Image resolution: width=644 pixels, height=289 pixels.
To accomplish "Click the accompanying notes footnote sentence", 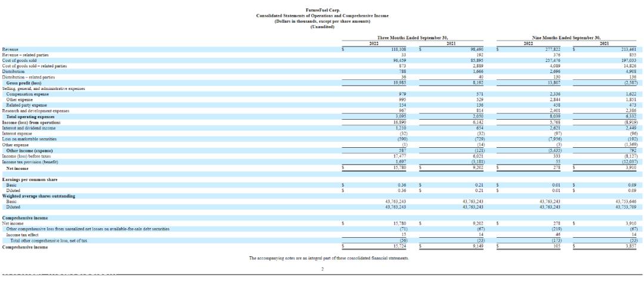I will 329,258.
